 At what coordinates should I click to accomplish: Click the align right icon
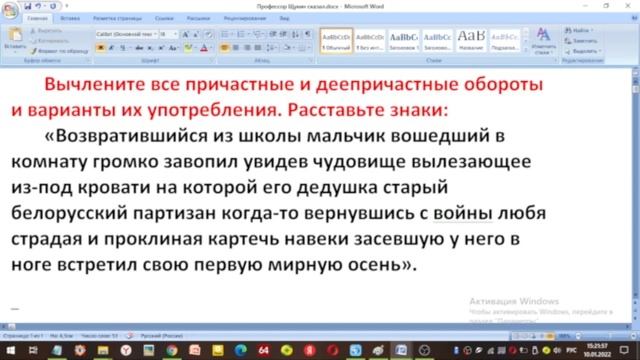247,48
